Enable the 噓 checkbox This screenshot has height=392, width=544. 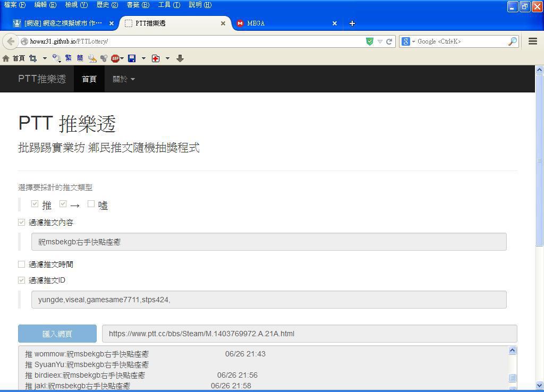[x=91, y=203]
